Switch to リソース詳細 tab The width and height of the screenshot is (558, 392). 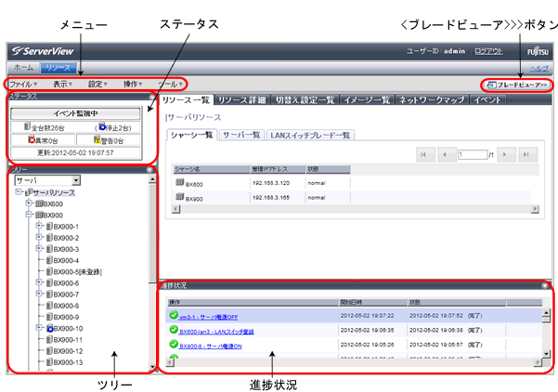click(x=242, y=100)
